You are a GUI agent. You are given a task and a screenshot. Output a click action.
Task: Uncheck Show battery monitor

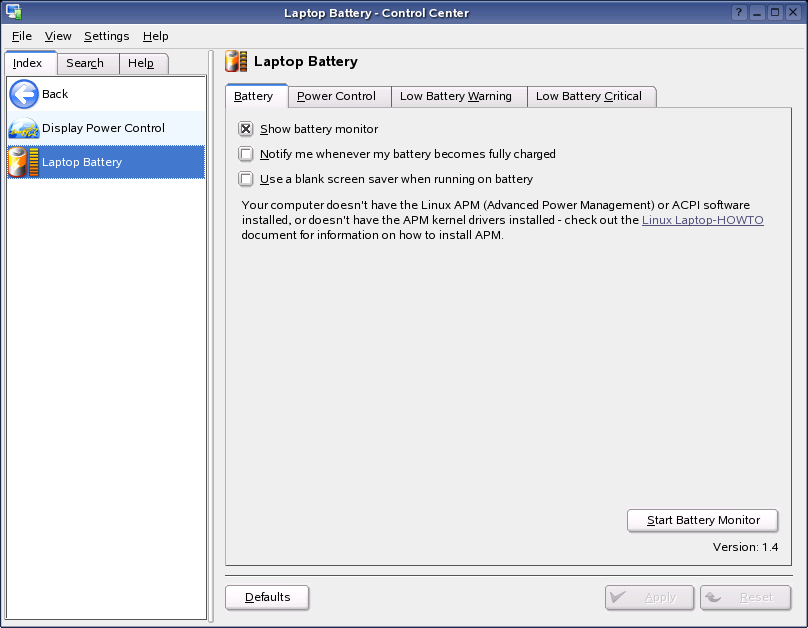[246, 129]
